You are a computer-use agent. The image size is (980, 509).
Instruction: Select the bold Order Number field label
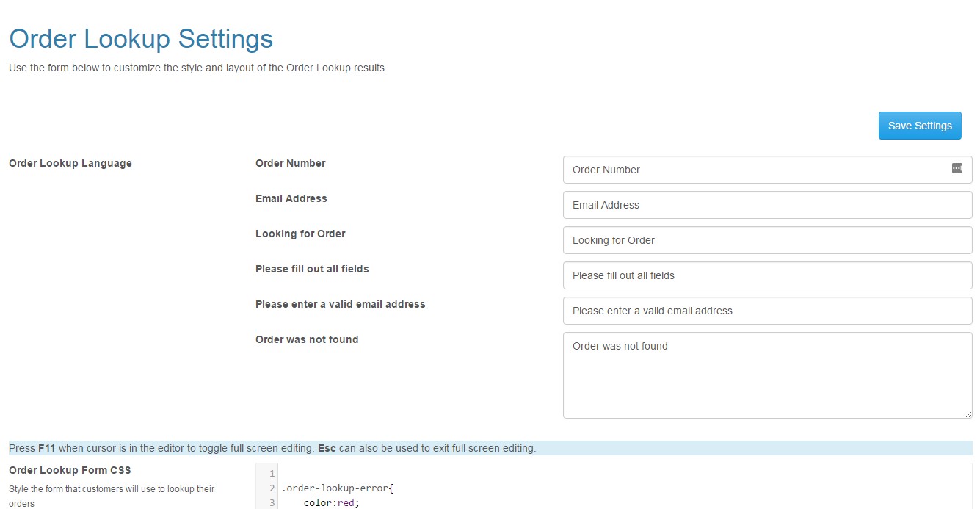click(x=291, y=163)
